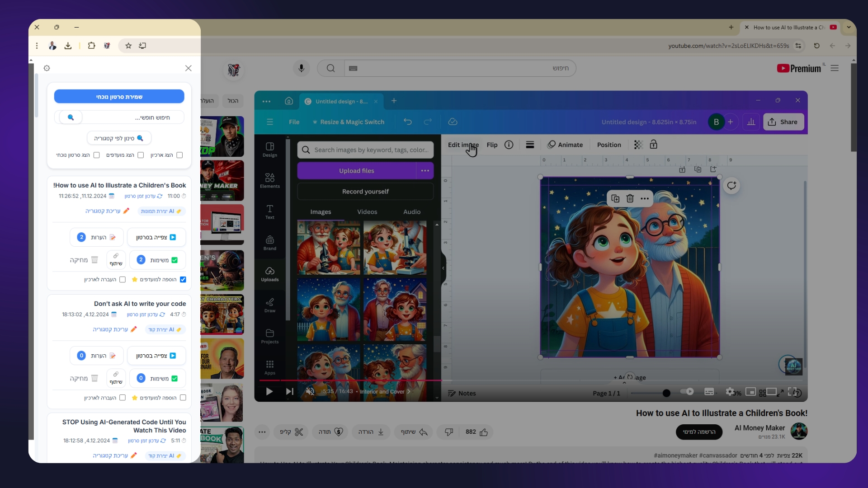
Task: Check move to archive on Don't ask AI card
Action: point(122,398)
